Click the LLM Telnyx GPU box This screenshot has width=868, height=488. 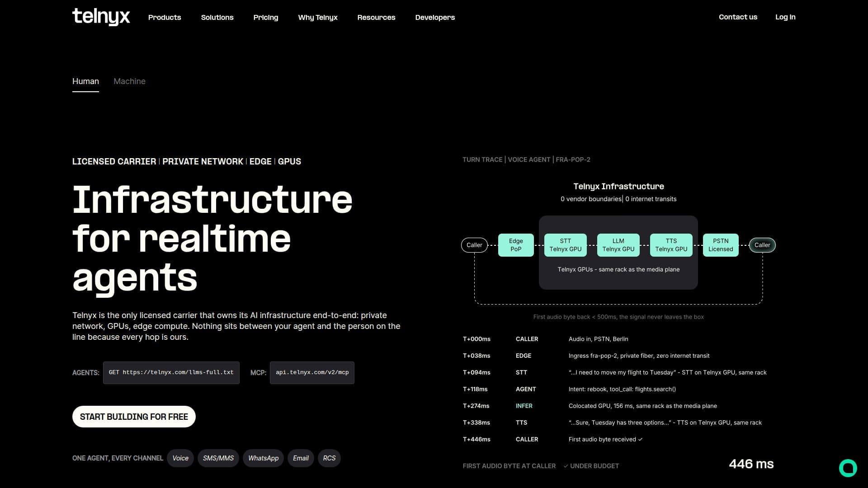(x=618, y=245)
